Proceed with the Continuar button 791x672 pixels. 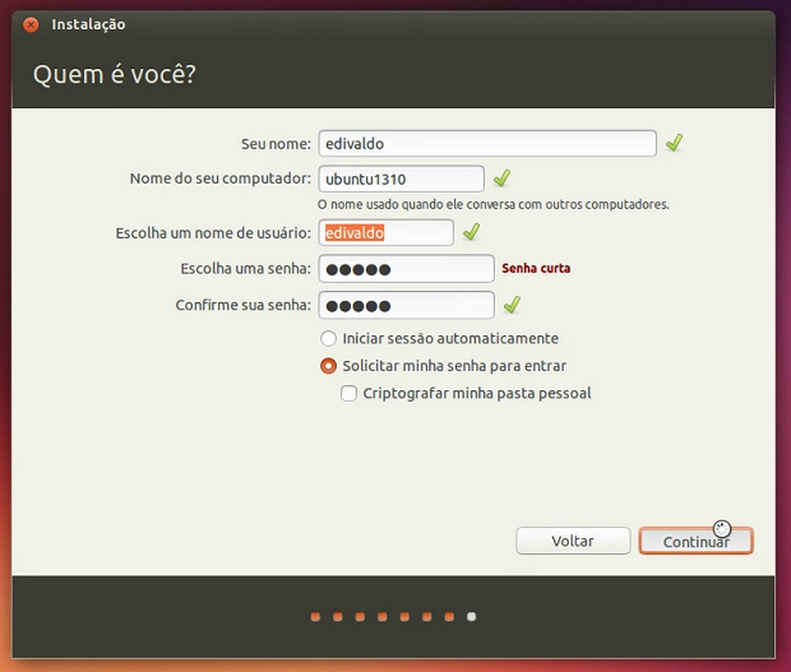(696, 541)
